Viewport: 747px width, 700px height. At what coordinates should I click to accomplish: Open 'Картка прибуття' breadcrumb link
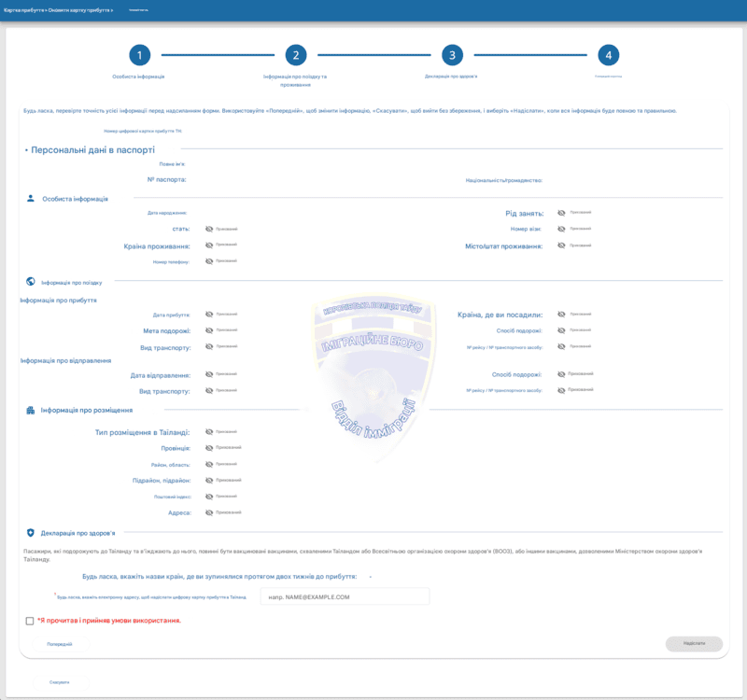(x=23, y=10)
